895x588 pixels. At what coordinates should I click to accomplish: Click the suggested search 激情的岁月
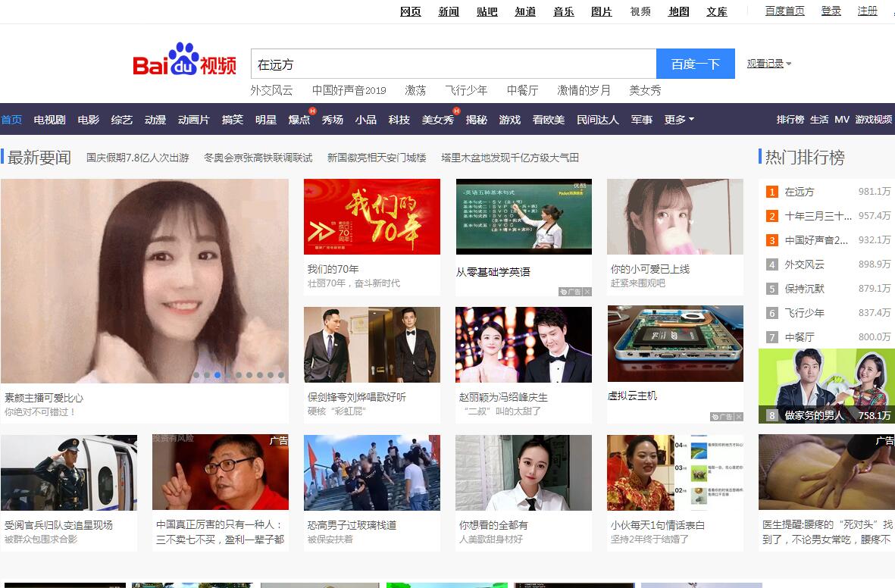click(584, 90)
